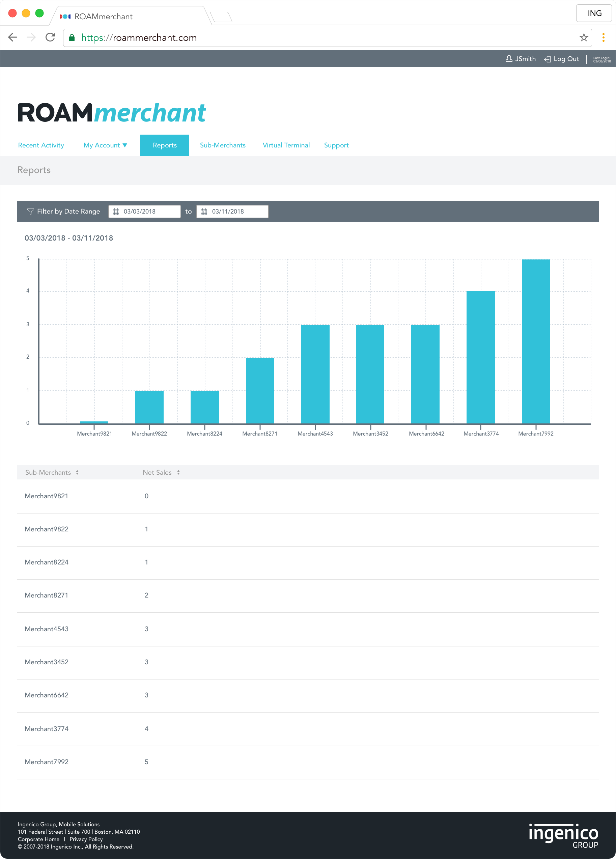Viewport: 616px width, 859px height.
Task: Click the Merchant9822 chart bar
Action: [x=149, y=407]
